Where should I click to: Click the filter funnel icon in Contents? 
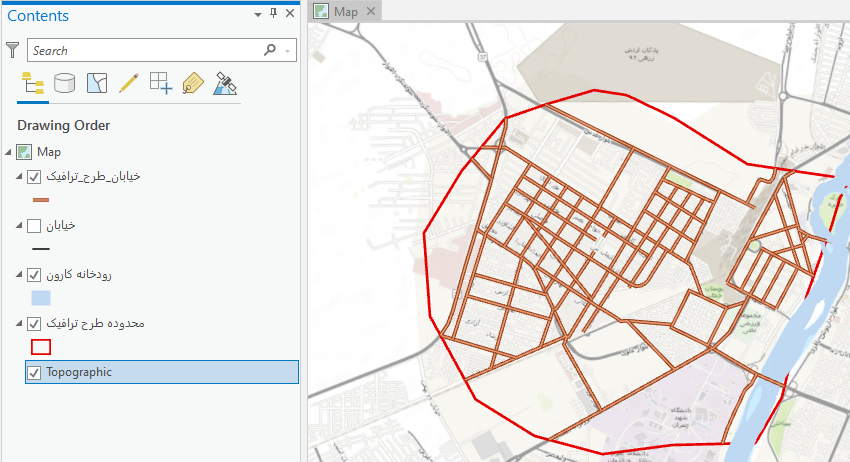pos(13,50)
